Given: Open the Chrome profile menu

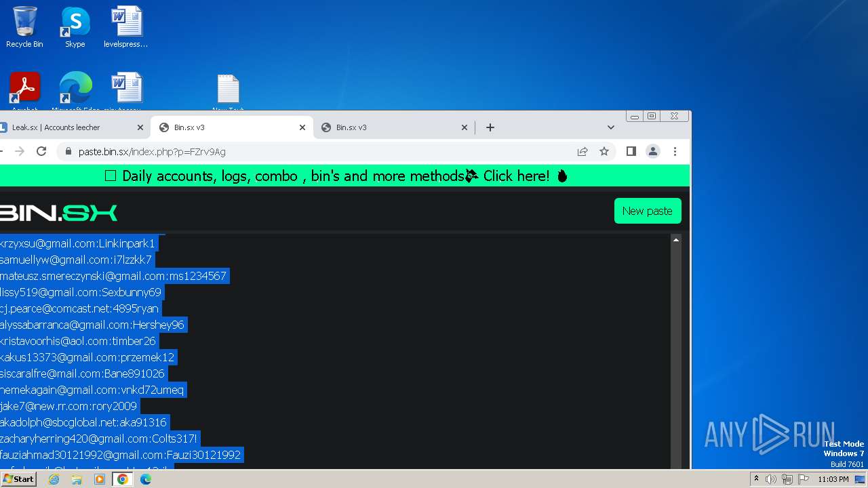Looking at the screenshot, I should click(653, 152).
